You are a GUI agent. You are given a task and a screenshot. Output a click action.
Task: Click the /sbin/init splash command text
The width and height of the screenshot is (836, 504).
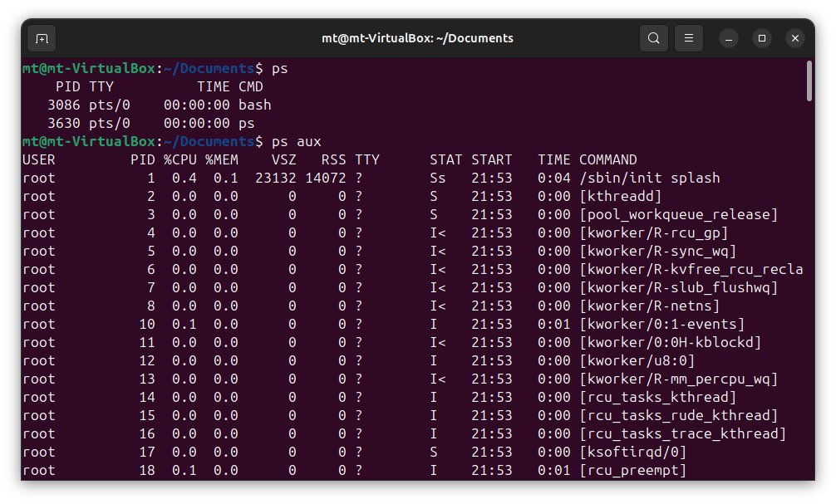[x=649, y=178]
